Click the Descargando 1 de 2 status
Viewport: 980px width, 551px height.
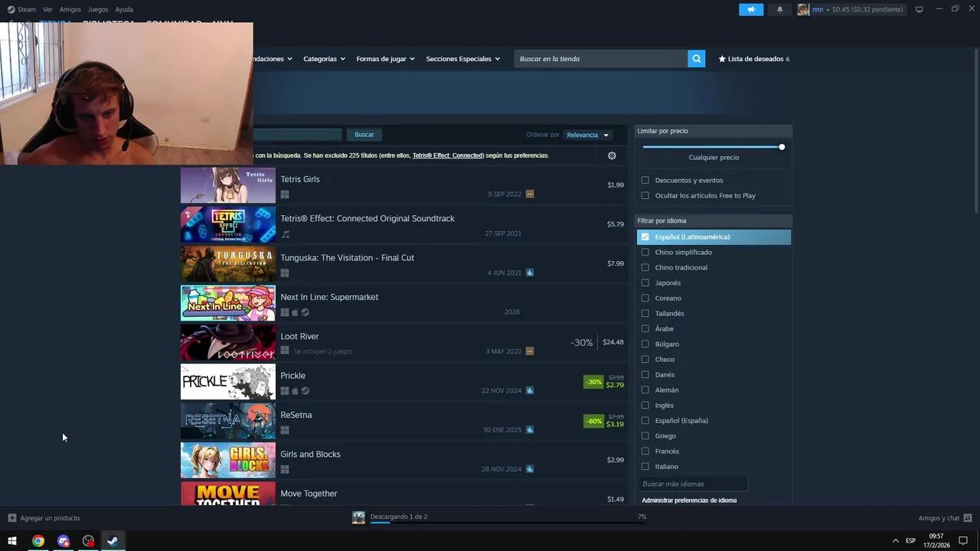tap(399, 517)
